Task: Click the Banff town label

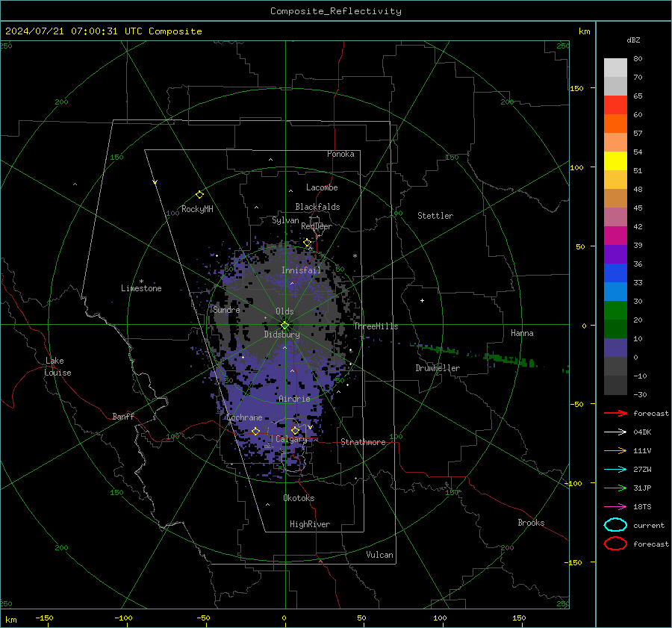Action: click(123, 416)
